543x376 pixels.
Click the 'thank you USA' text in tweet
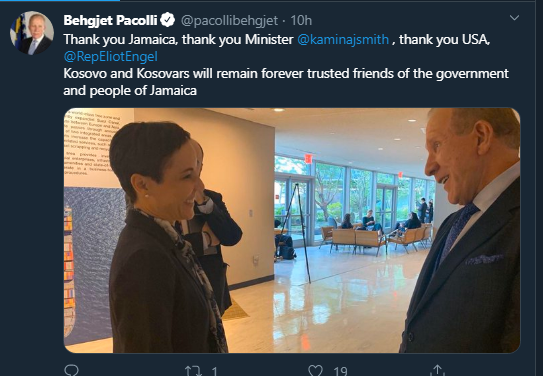pyautogui.click(x=444, y=39)
